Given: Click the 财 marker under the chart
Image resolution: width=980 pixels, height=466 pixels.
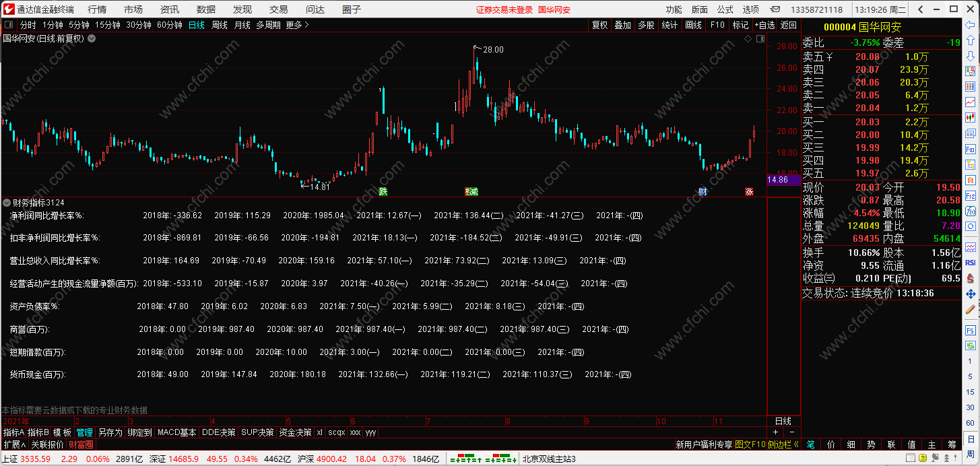Looking at the screenshot, I should click(703, 192).
